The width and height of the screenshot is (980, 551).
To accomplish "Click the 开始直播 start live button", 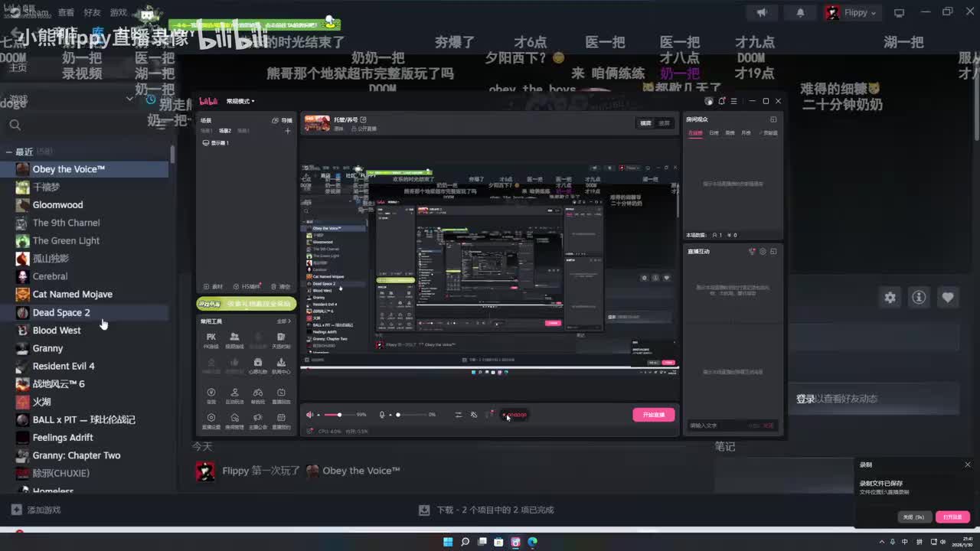I will (654, 415).
